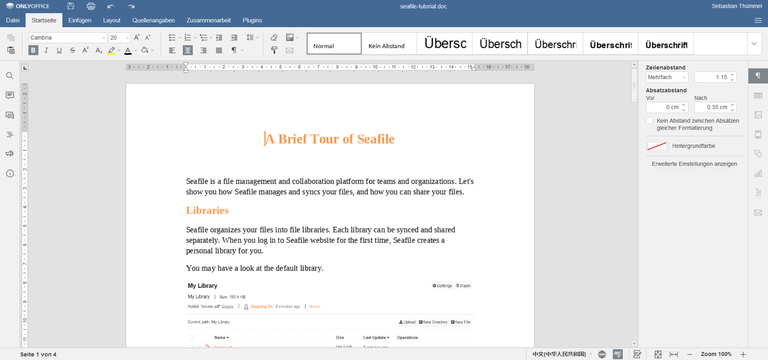
Task: Open the Layout tab
Action: (x=112, y=20)
